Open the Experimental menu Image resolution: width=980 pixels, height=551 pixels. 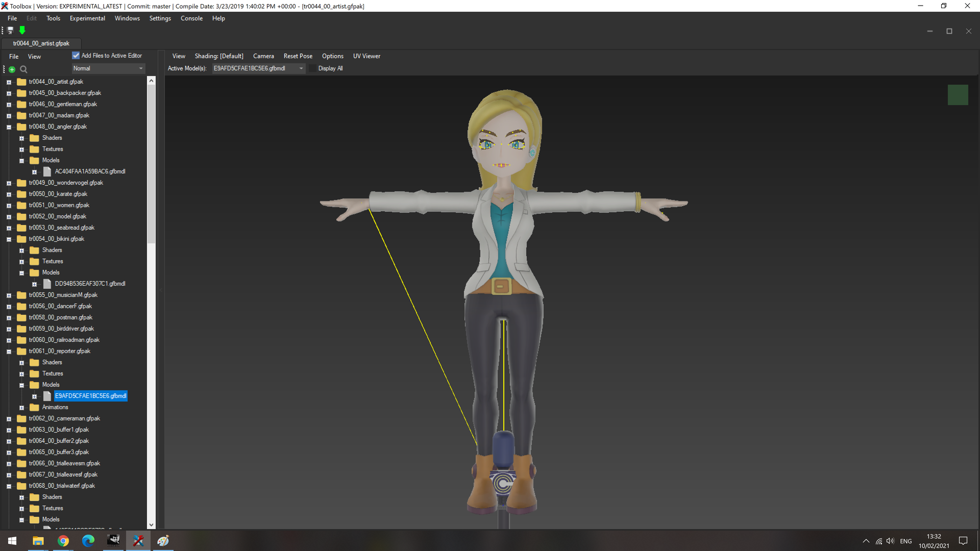click(x=87, y=18)
